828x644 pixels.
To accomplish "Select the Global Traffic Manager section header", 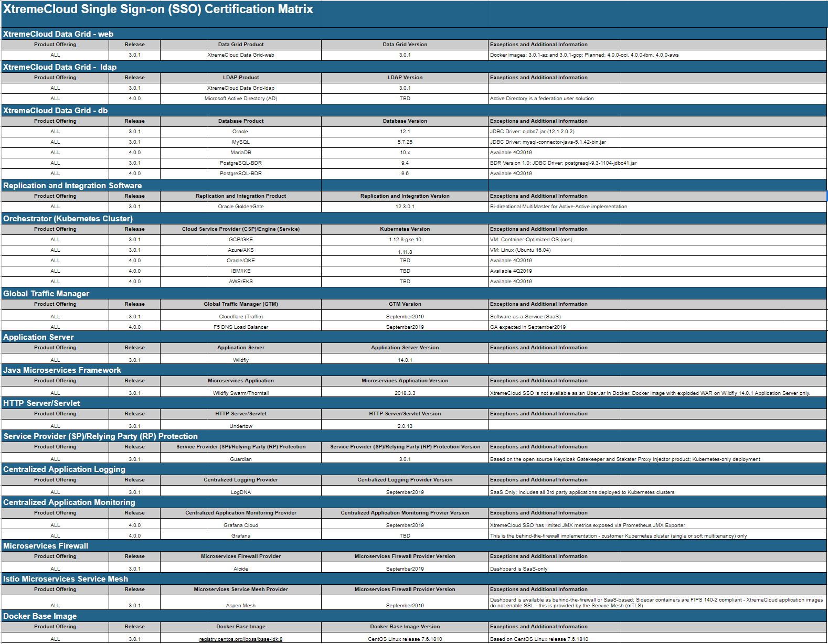I will pos(46,294).
